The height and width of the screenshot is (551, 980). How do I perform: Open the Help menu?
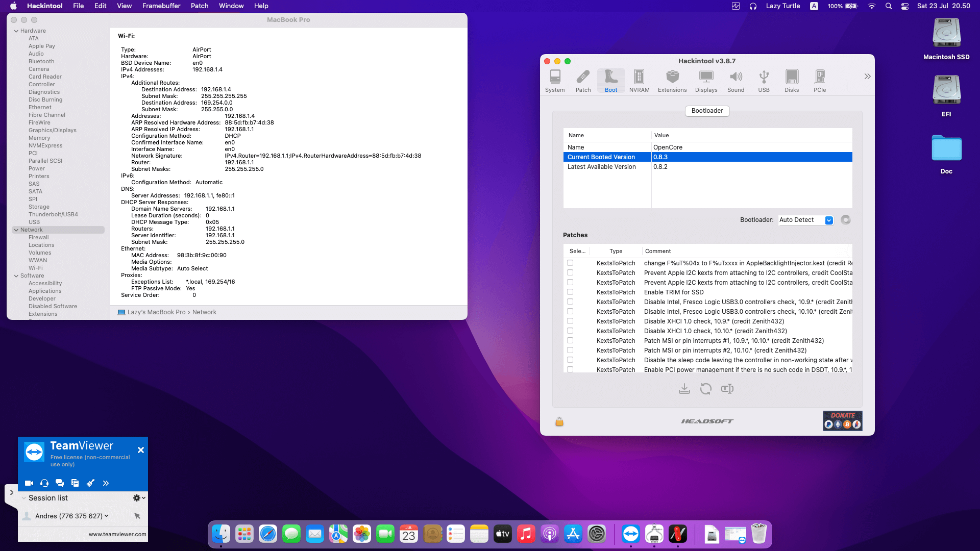pos(261,6)
